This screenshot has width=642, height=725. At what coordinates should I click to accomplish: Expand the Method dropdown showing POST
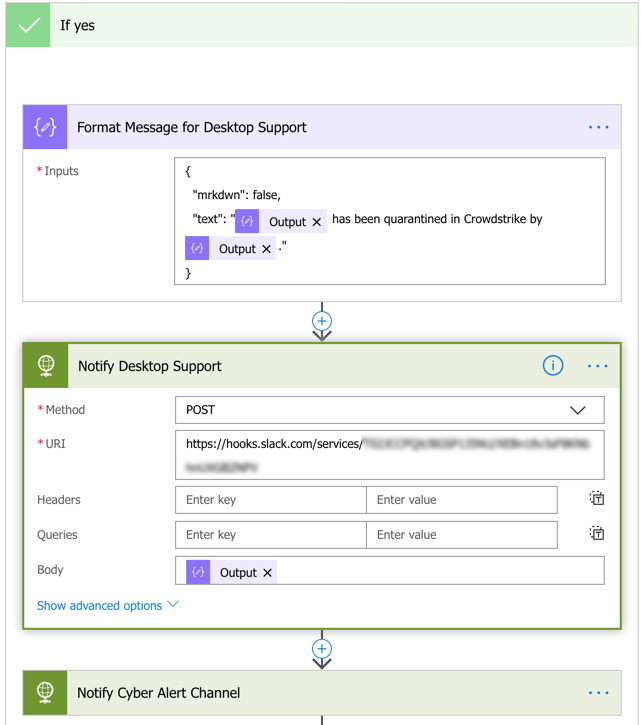(x=577, y=410)
